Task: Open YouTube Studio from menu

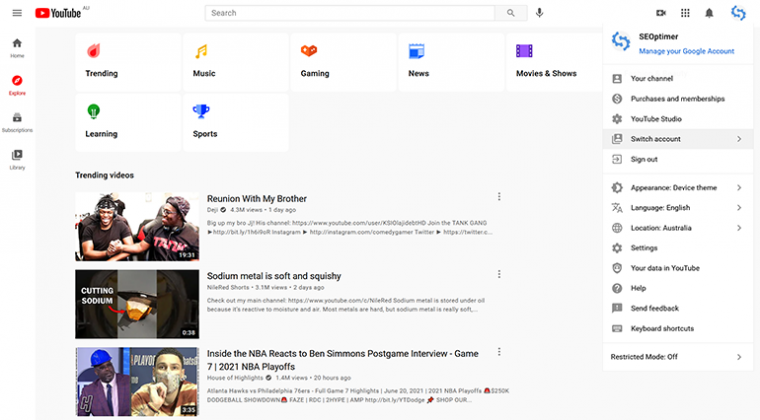Action: click(678, 119)
